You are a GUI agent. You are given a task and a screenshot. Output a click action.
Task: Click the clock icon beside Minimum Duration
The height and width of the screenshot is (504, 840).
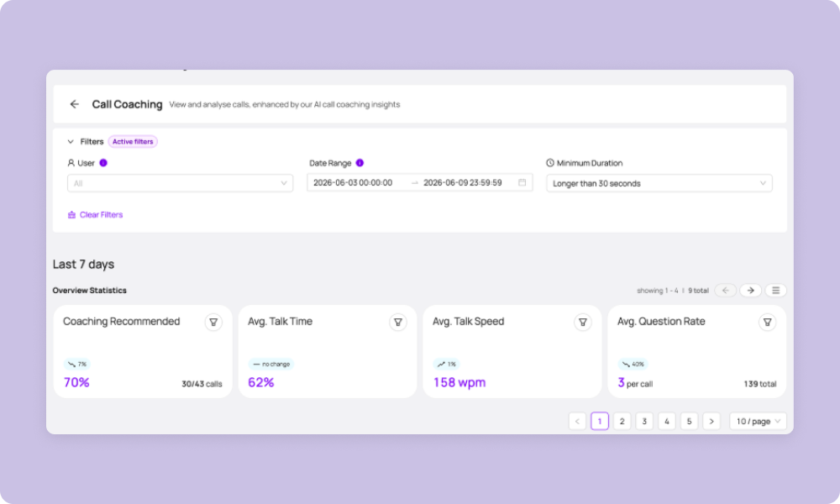(549, 163)
